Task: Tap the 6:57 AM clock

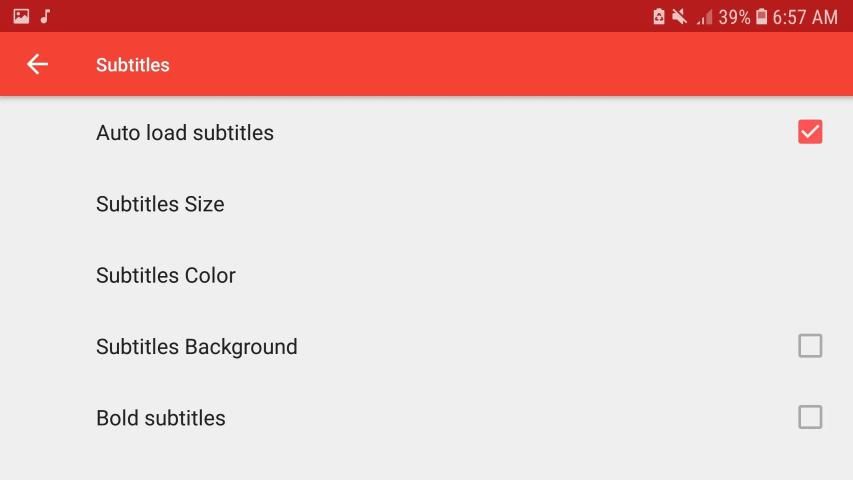Action: point(806,17)
